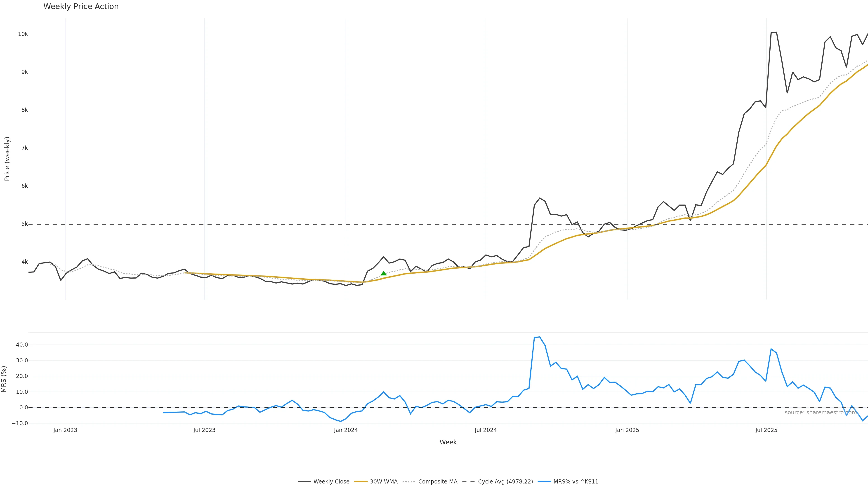Select the Price (weekly) axis title
The height and width of the screenshot is (488, 868).
[x=7, y=159]
